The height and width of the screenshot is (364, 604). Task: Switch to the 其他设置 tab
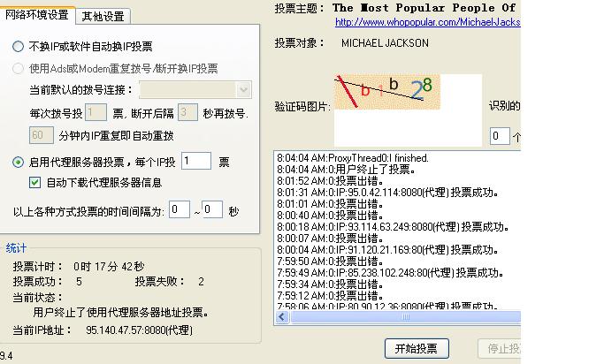click(103, 16)
